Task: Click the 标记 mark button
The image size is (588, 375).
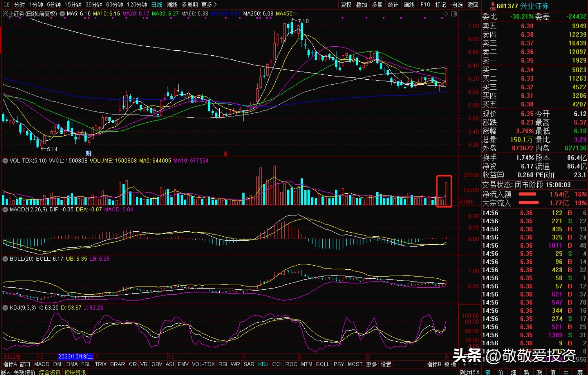Action: [441, 5]
